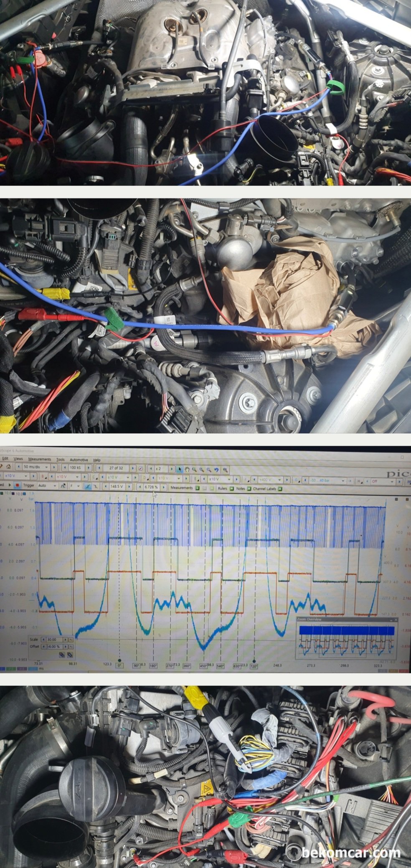This screenshot has width=411, height=868.
Task: Open the Help menu
Action: point(97,460)
